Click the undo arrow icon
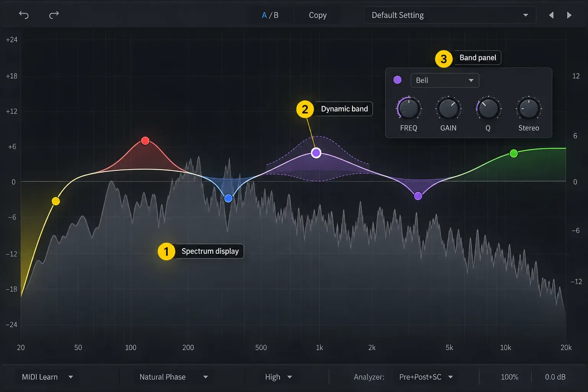Image resolution: width=588 pixels, height=392 pixels. pyautogui.click(x=24, y=15)
